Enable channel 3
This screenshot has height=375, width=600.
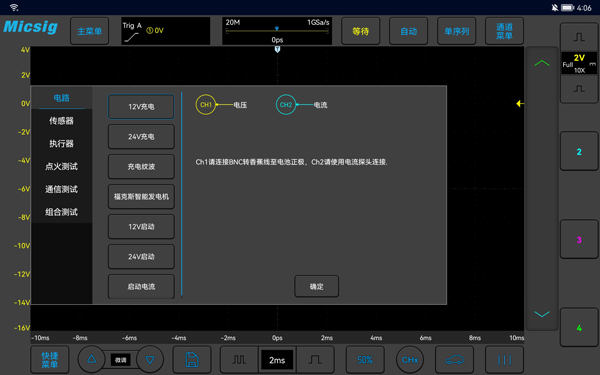(x=579, y=240)
